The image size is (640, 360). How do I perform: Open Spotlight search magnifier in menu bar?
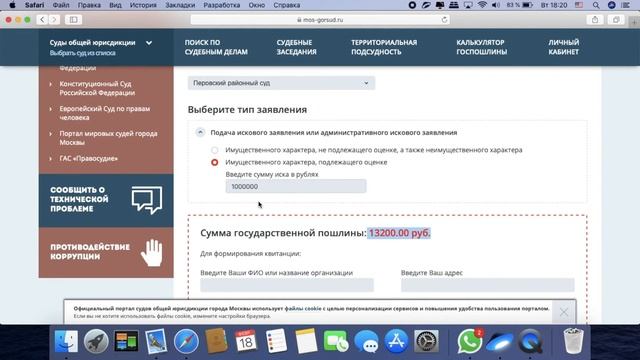click(596, 5)
